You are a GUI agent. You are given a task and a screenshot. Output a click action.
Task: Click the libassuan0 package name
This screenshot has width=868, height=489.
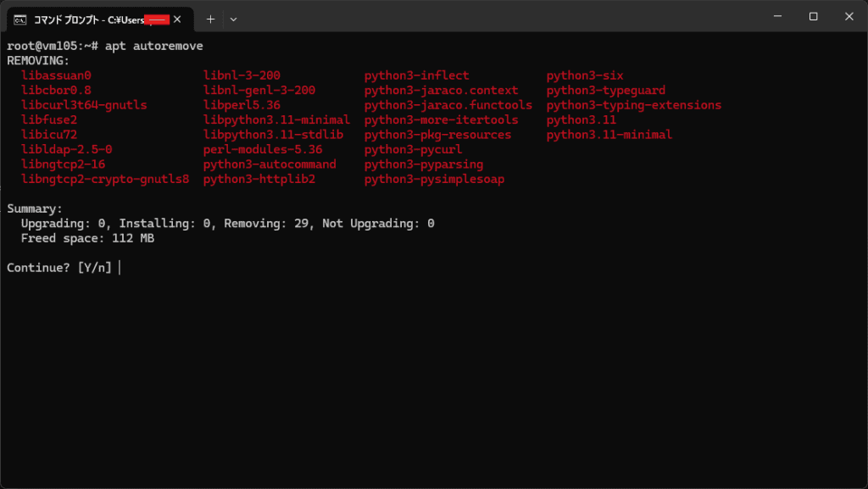[x=56, y=75]
